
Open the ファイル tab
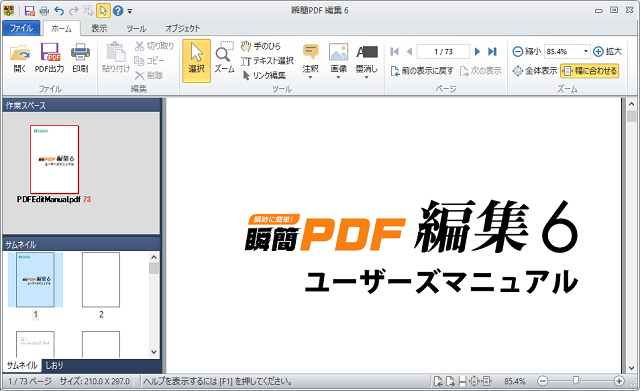tap(21, 28)
